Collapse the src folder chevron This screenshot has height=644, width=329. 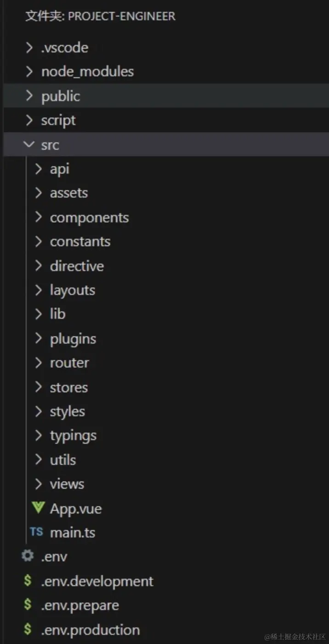tap(29, 145)
